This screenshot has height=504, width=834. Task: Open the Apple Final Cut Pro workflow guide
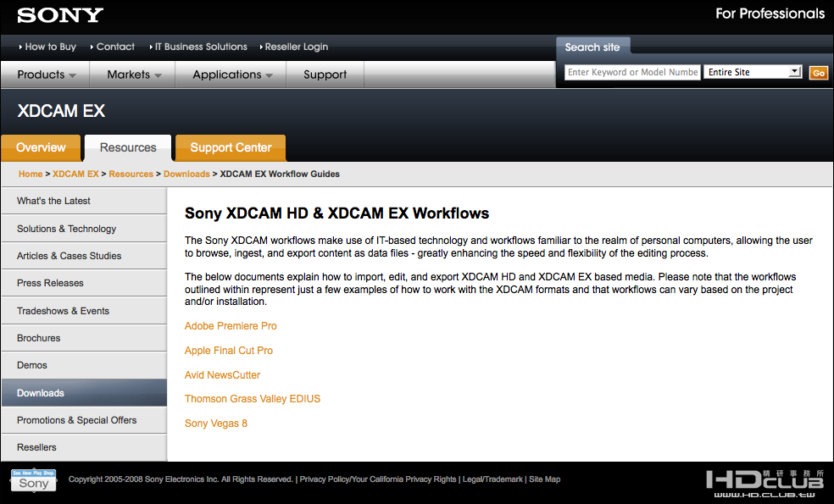[229, 351]
